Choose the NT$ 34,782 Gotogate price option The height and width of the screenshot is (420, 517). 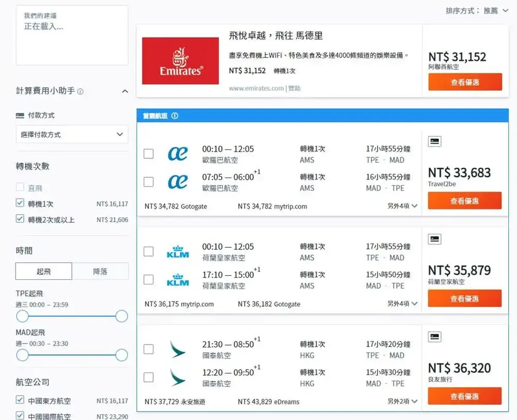[176, 206]
